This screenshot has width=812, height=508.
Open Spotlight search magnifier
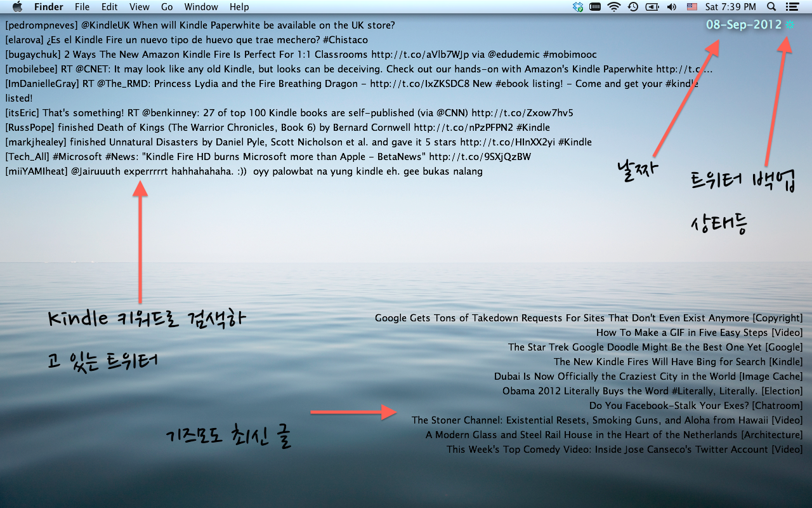pos(771,7)
